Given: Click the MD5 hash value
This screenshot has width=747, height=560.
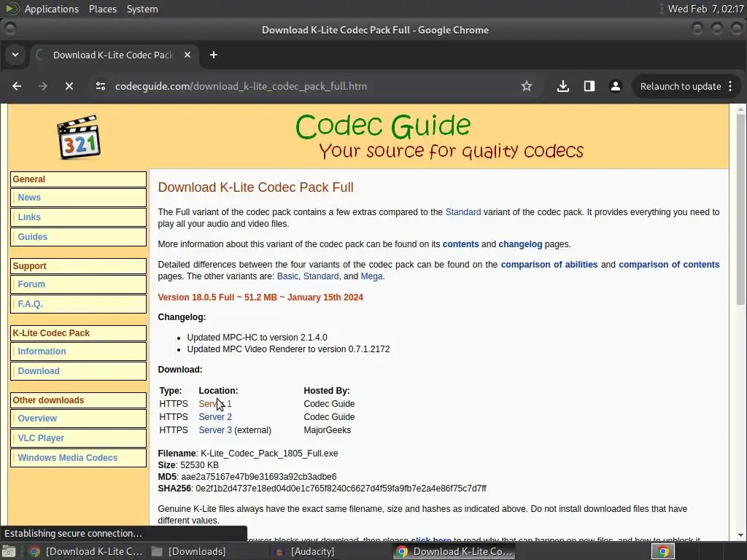Looking at the screenshot, I should point(259,477).
